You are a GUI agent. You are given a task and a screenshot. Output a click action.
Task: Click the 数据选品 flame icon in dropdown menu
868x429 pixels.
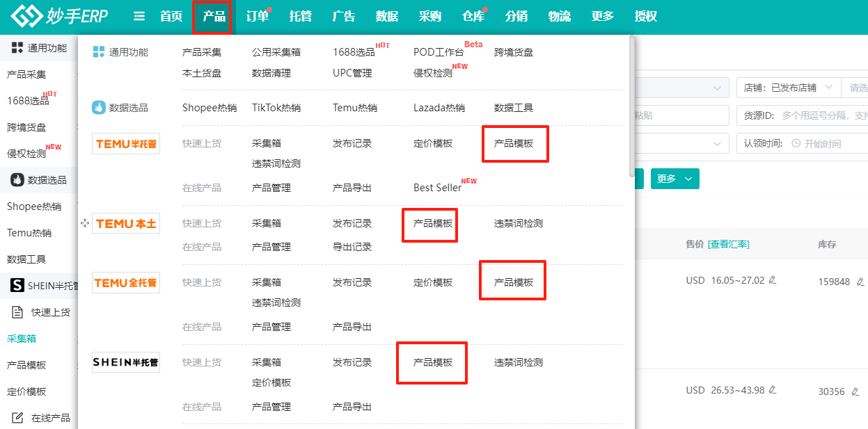[98, 108]
